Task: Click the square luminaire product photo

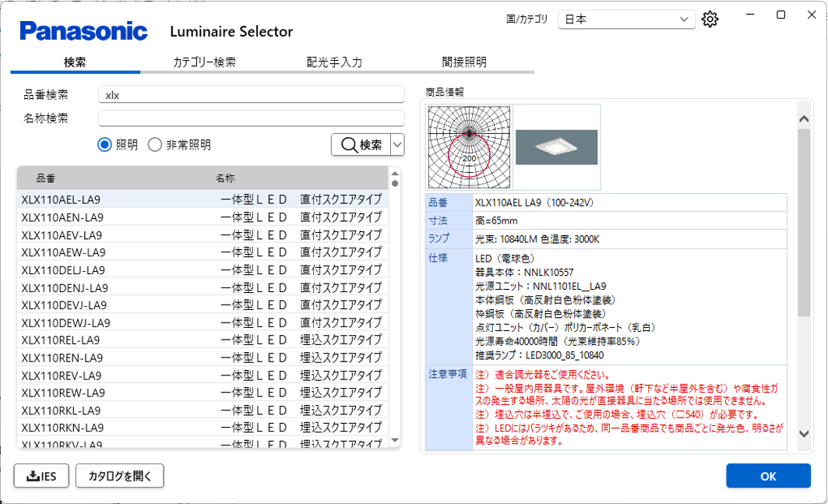Action: click(x=556, y=146)
